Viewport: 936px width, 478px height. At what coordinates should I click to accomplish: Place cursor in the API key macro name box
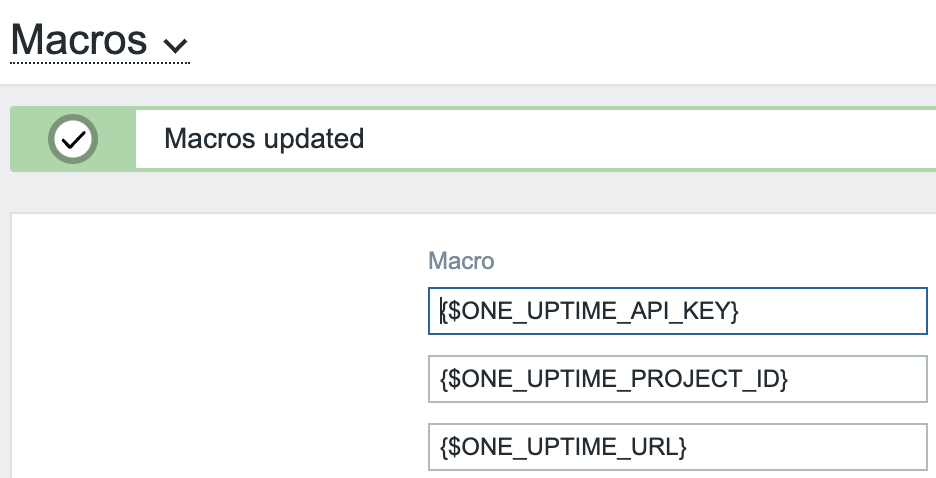click(677, 312)
